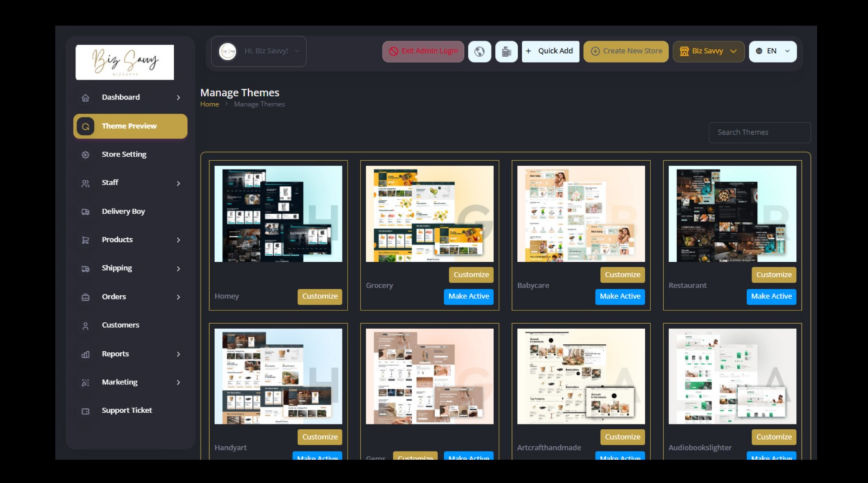Select Orders in the sidebar
The width and height of the screenshot is (868, 483).
pyautogui.click(x=114, y=297)
